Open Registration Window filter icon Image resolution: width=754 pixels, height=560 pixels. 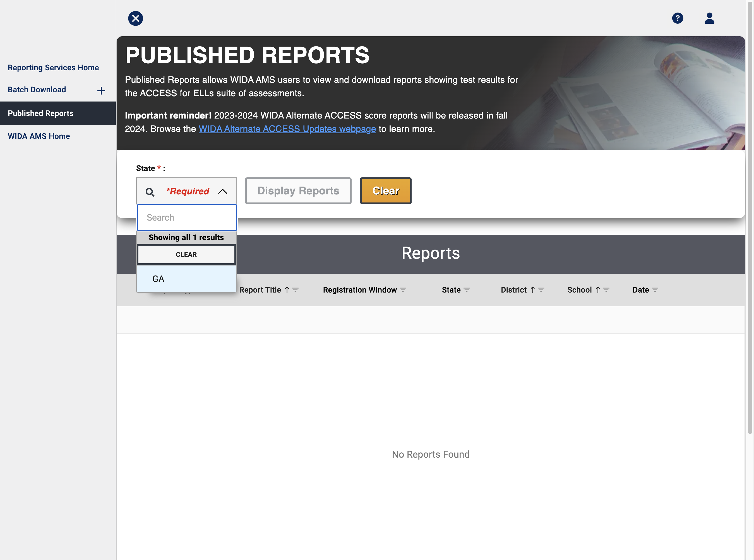[403, 290]
